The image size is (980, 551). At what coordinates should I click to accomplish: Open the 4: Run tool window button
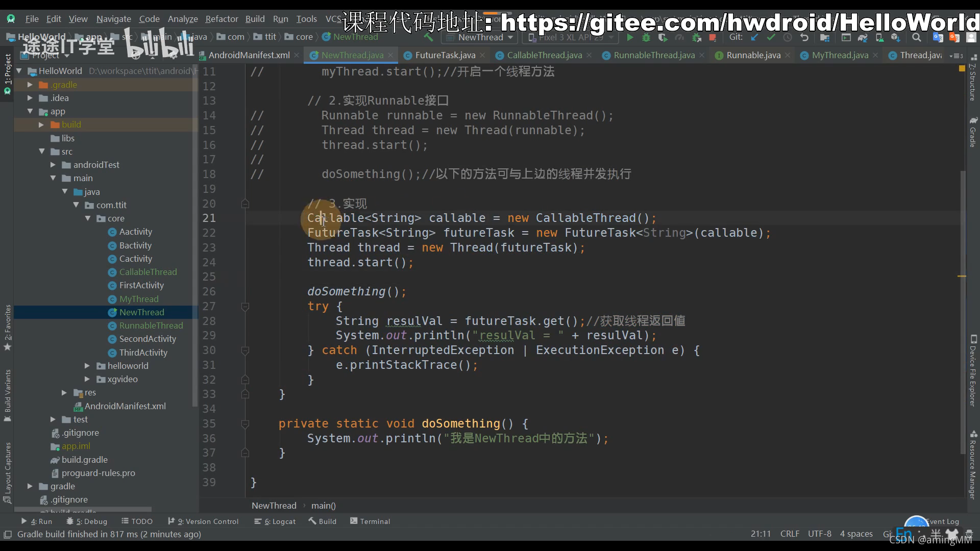coord(37,521)
